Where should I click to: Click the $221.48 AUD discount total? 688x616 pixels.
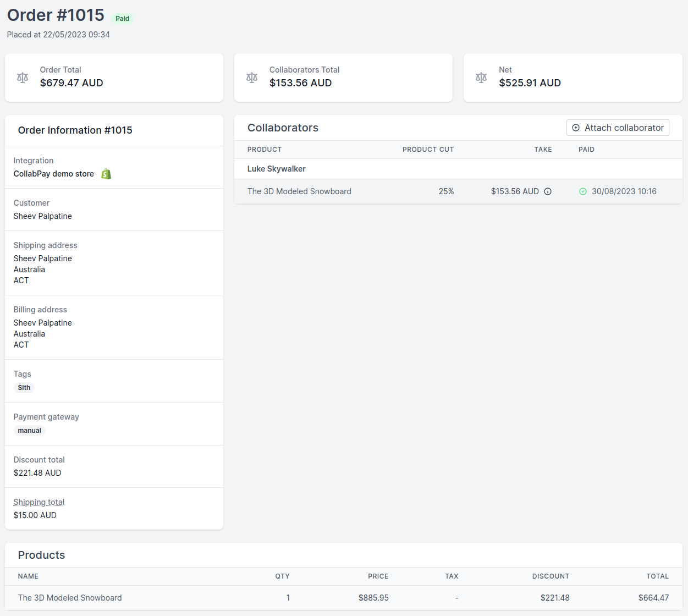(x=37, y=473)
